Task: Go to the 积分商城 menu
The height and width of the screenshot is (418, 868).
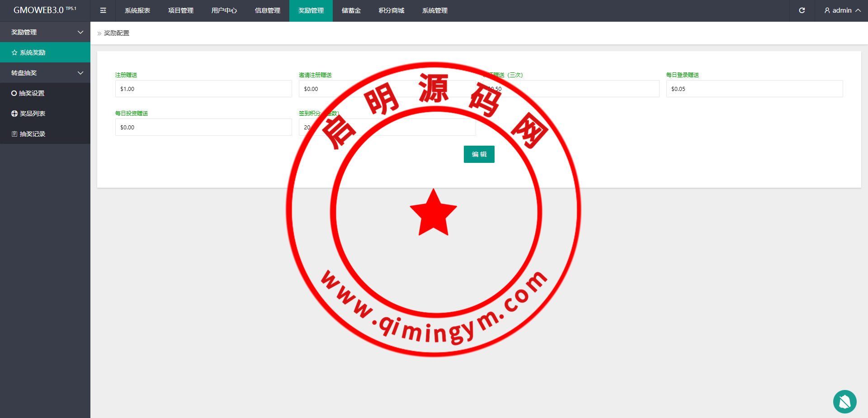Action: (392, 10)
